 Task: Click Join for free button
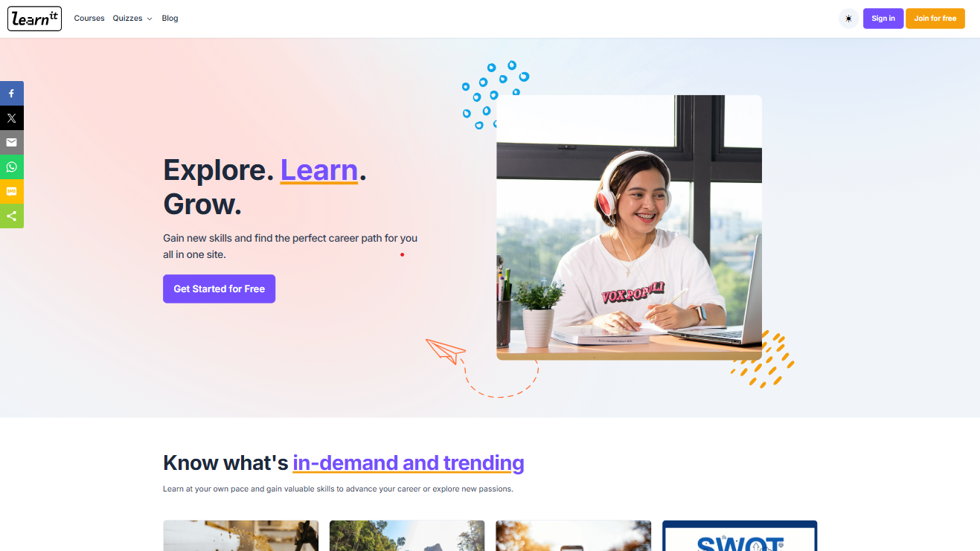[935, 19]
